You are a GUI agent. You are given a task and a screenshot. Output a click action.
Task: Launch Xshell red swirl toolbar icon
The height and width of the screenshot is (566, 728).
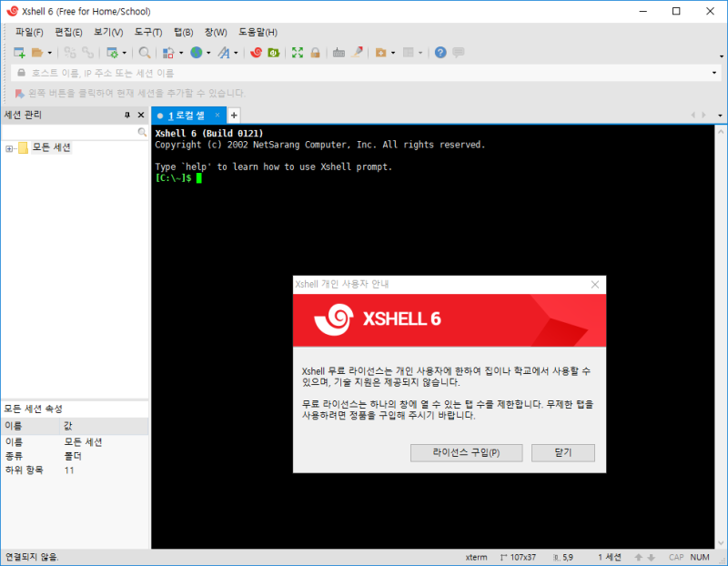coord(256,53)
